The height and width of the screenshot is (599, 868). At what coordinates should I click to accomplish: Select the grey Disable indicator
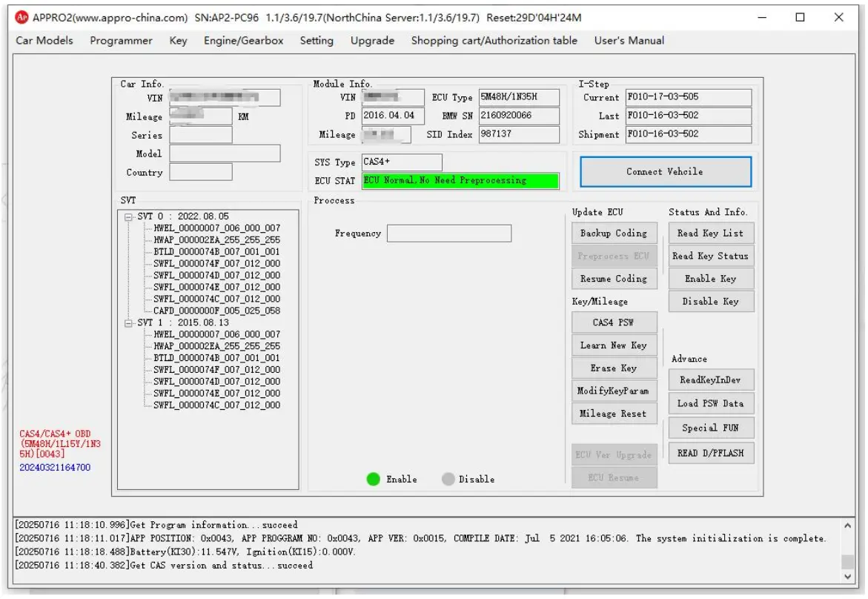point(448,479)
